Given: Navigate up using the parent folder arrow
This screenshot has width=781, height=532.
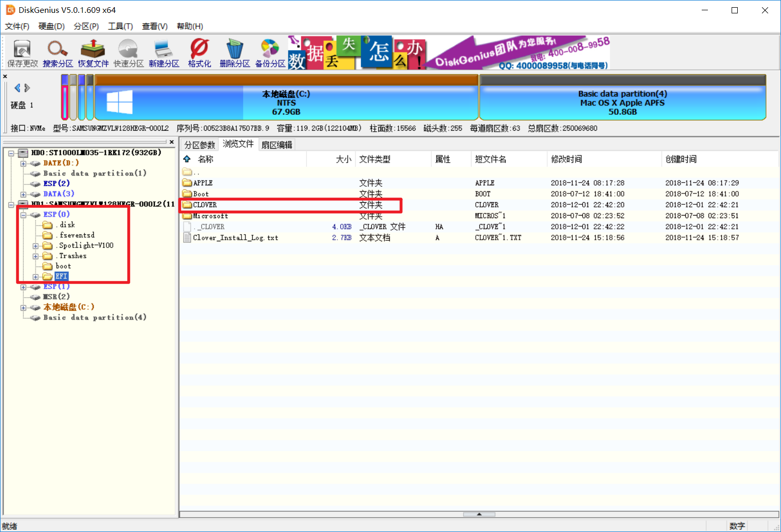Looking at the screenshot, I should point(187,159).
